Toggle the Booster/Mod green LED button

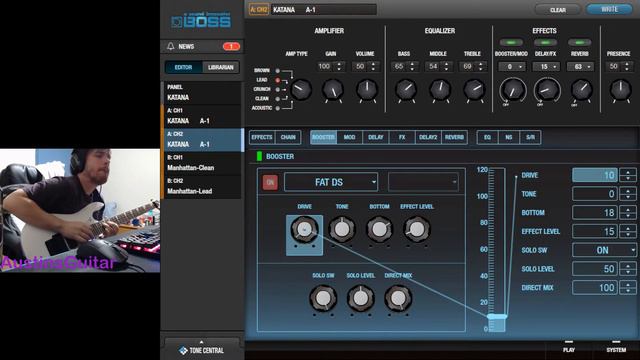click(511, 42)
